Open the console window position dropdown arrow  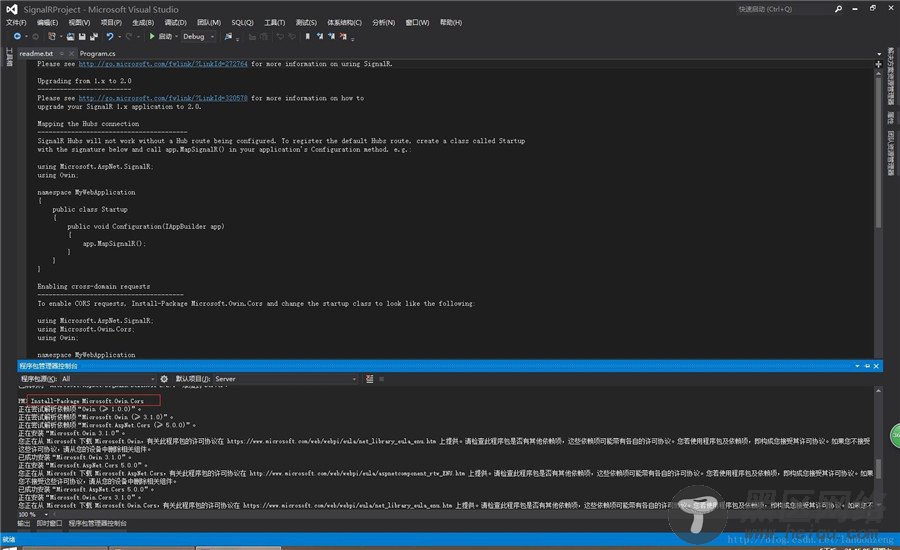click(858, 366)
